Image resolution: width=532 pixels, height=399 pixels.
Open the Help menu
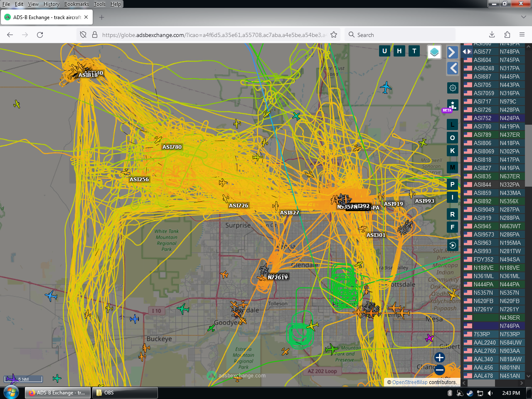[116, 4]
